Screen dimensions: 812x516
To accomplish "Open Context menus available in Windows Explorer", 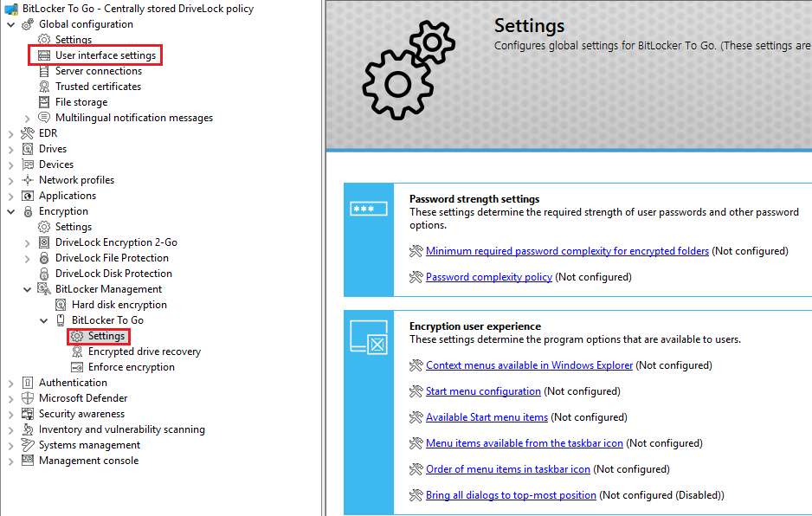I will pos(529,365).
